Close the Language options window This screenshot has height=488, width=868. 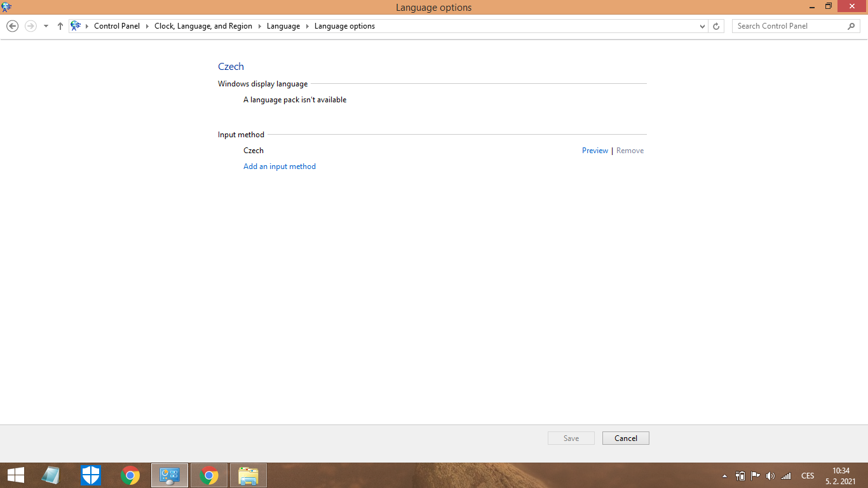pyautogui.click(x=852, y=7)
